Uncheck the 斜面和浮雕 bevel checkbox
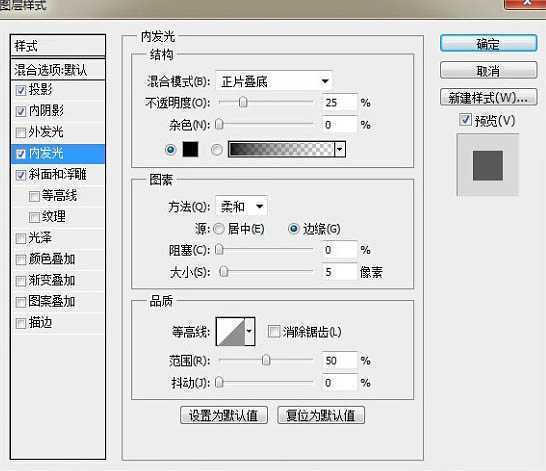The width and height of the screenshot is (546, 471). coord(21,175)
